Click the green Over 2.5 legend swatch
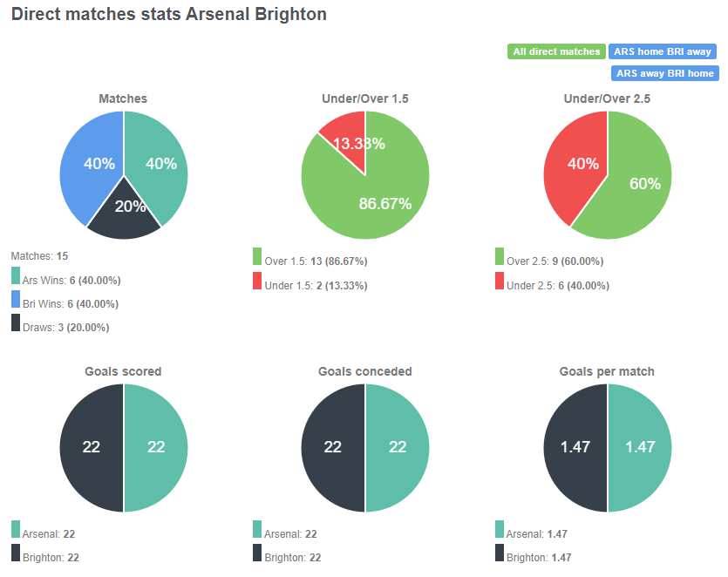This screenshot has height=577, width=728. tap(498, 261)
